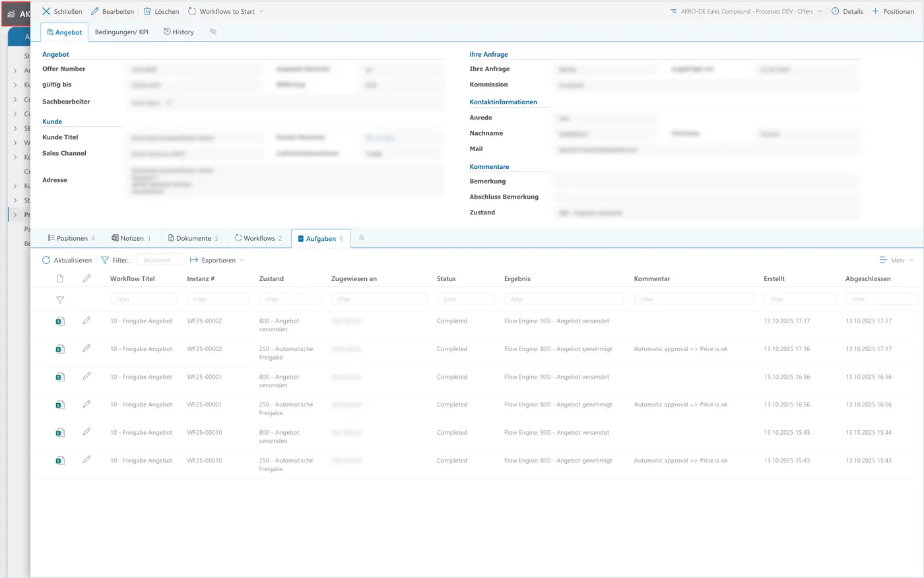Edit the 17:17 Angebot versenden task row

86,321
